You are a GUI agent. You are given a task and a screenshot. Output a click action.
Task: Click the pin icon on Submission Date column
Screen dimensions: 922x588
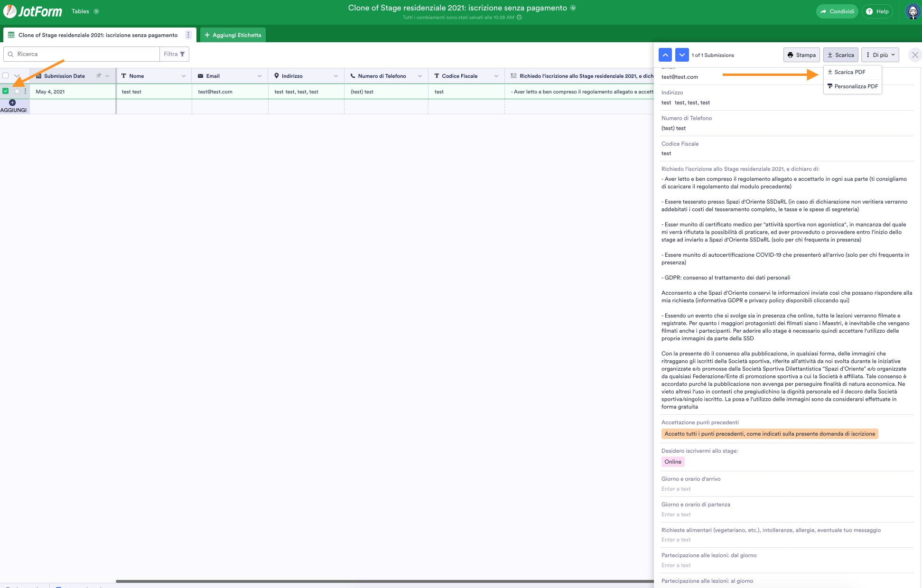click(x=99, y=75)
